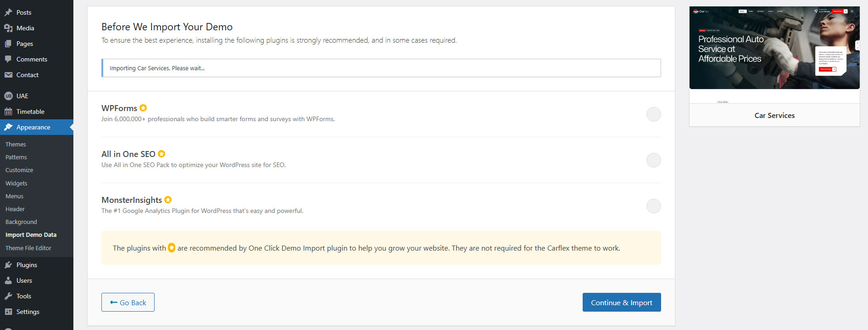Click the star badge beside WPForms
Image resolution: width=868 pixels, height=330 pixels.
point(143,108)
